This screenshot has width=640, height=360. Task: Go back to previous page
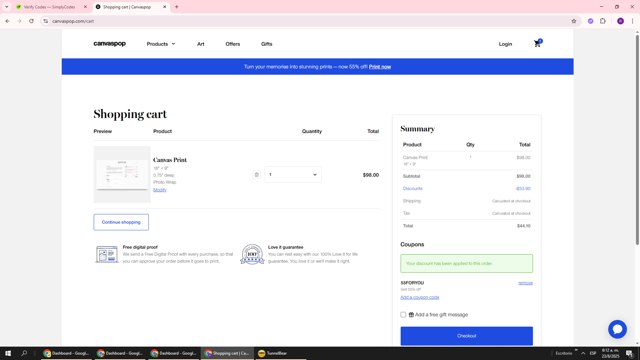7,21
